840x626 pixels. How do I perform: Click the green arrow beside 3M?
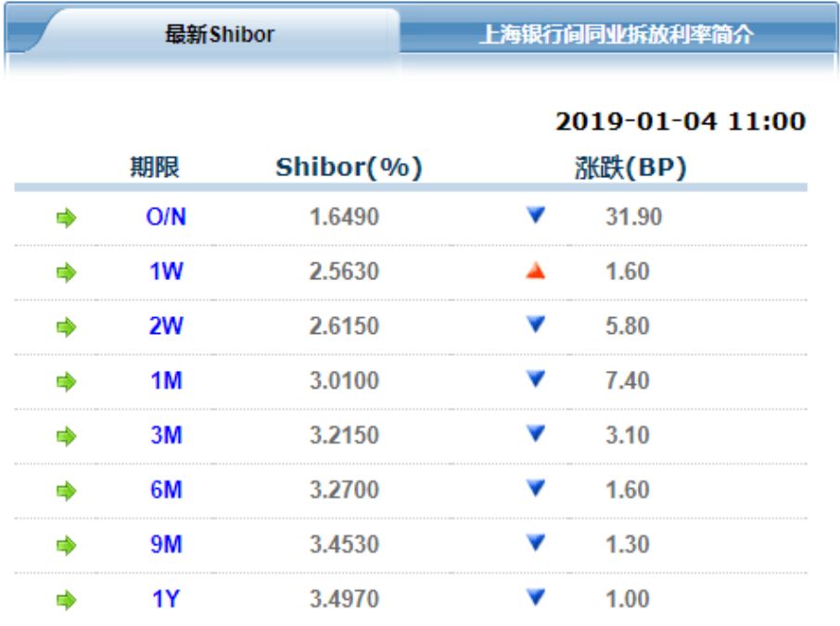pos(67,436)
